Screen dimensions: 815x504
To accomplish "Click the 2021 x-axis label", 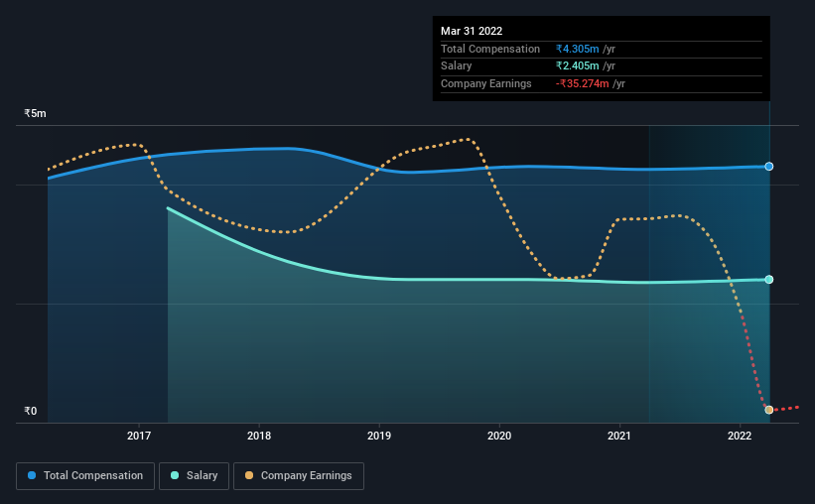I will click(x=619, y=436).
